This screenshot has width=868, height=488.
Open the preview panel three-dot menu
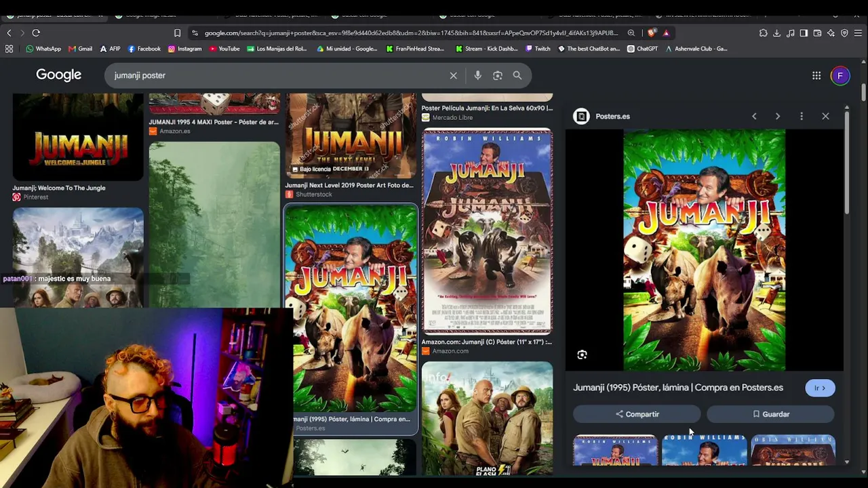pyautogui.click(x=802, y=116)
